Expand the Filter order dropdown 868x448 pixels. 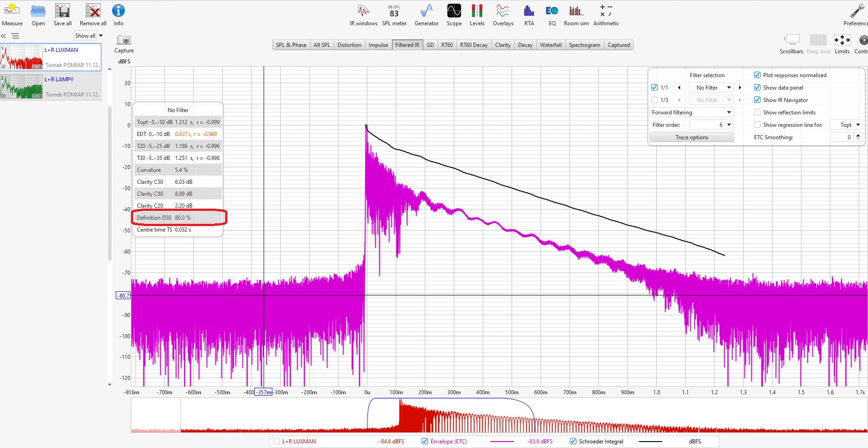point(729,125)
